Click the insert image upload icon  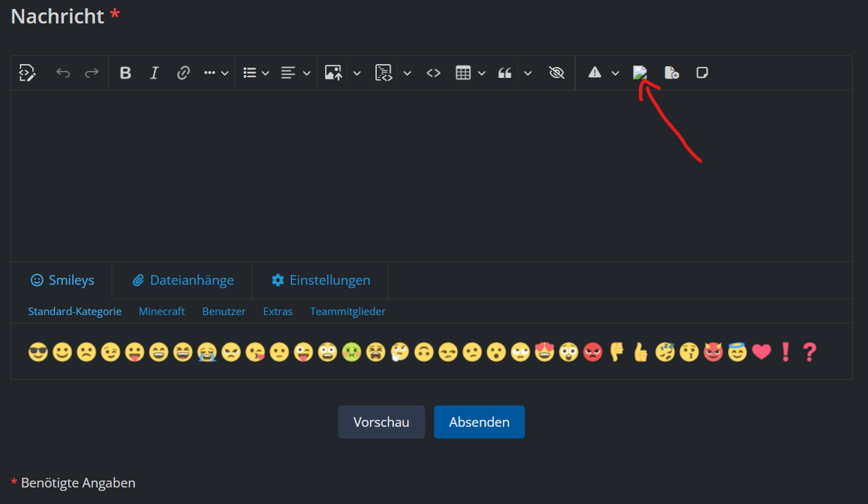334,73
